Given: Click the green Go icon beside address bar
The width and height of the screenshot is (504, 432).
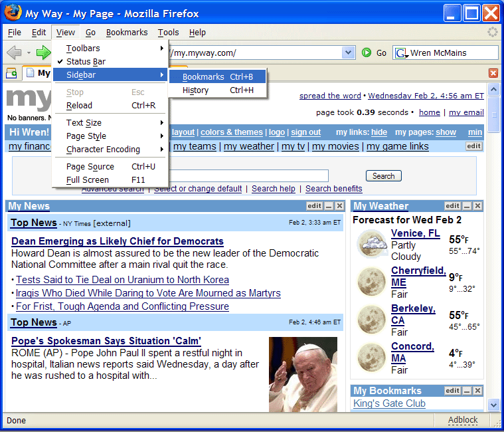Looking at the screenshot, I should pyautogui.click(x=367, y=53).
